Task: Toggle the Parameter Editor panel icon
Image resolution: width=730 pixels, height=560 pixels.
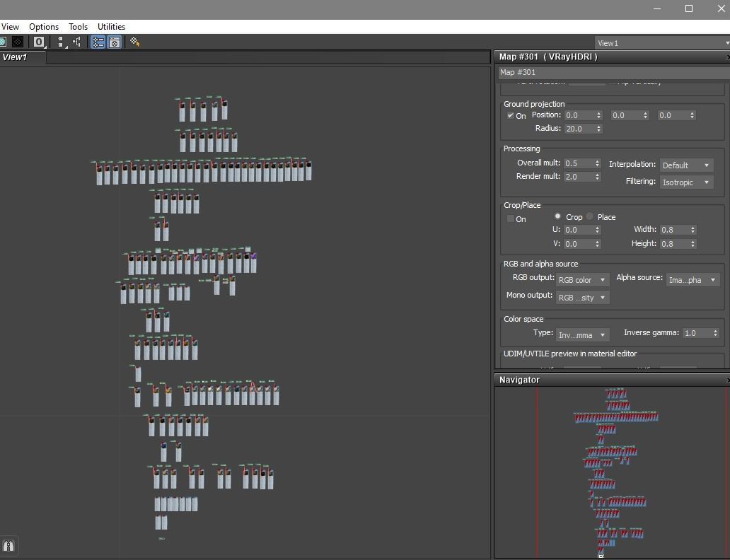Action: (115, 42)
